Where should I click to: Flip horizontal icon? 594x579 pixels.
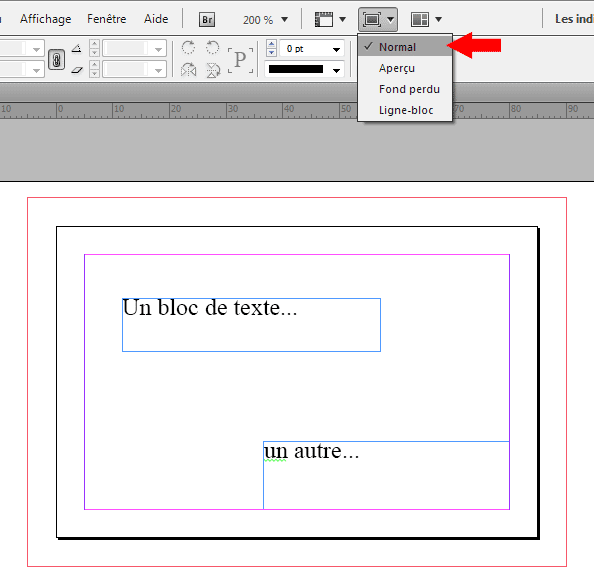click(188, 70)
